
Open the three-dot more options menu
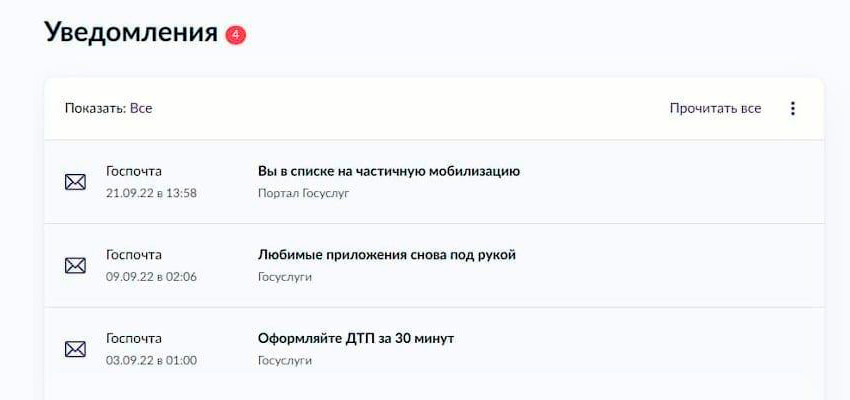click(793, 108)
